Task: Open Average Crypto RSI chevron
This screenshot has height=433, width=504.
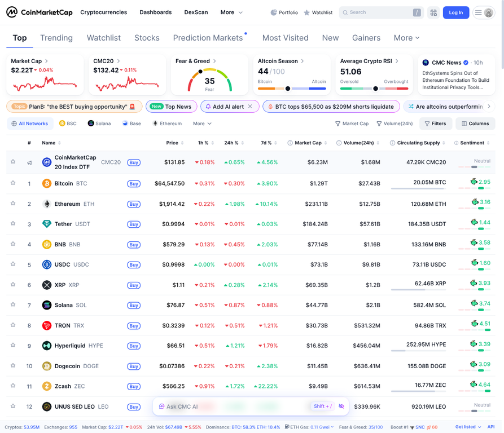Action: click(397, 61)
